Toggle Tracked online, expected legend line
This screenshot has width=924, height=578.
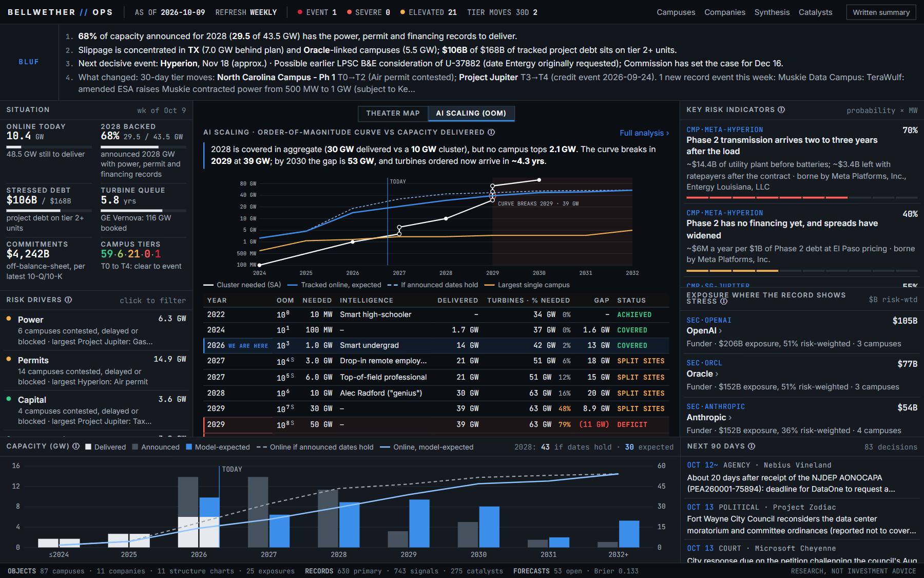click(334, 285)
